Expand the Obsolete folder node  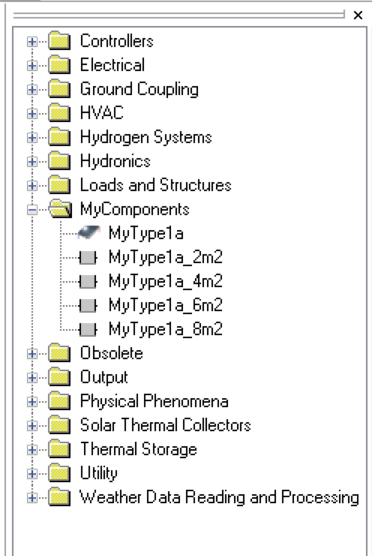click(32, 354)
